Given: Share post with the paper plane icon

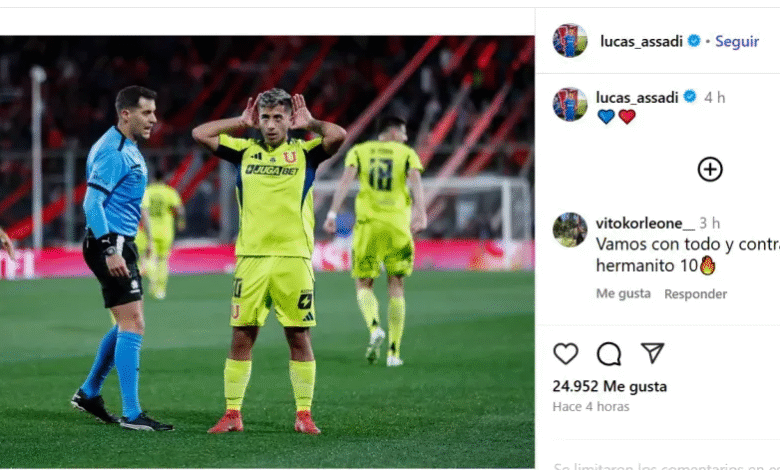Looking at the screenshot, I should tap(652, 353).
